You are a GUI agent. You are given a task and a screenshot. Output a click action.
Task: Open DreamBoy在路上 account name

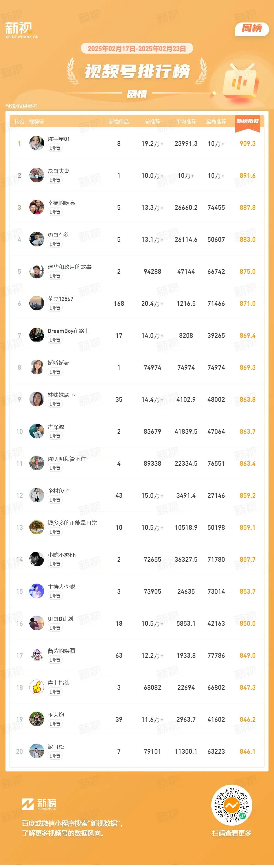pyautogui.click(x=68, y=331)
